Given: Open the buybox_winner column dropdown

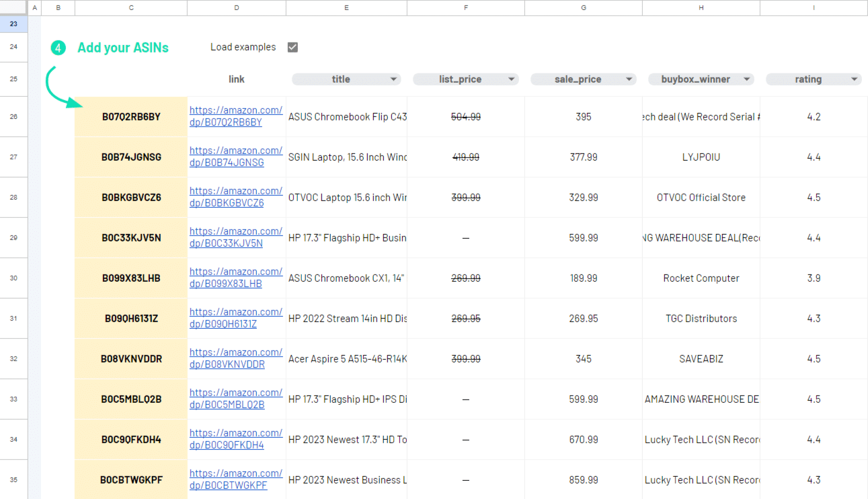Looking at the screenshot, I should click(x=747, y=79).
